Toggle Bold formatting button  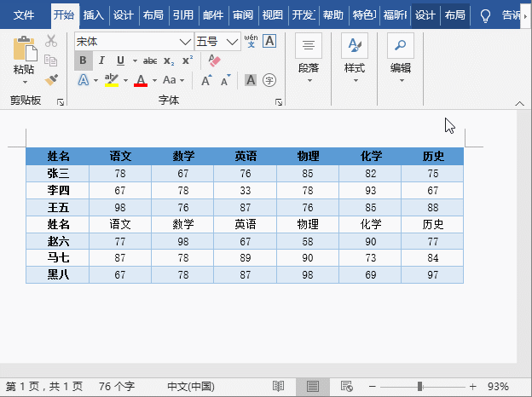(x=84, y=60)
